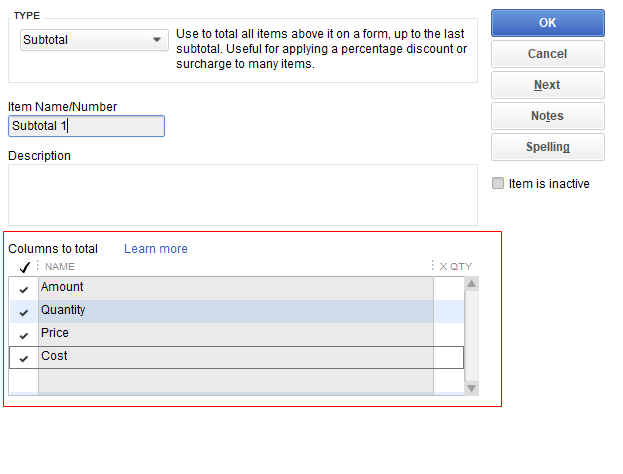Click the checkmark column header icon
This screenshot has height=474, width=623.
(24, 267)
